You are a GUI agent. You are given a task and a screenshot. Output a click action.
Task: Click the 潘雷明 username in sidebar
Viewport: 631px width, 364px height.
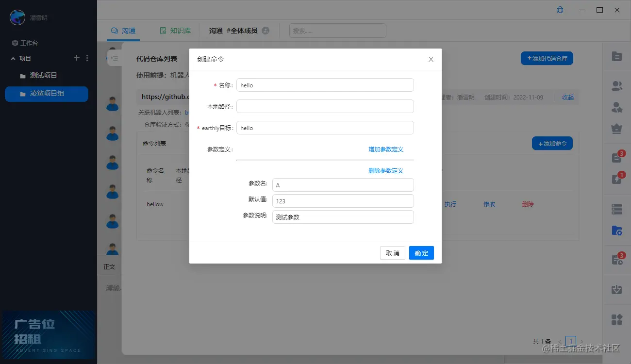click(39, 17)
